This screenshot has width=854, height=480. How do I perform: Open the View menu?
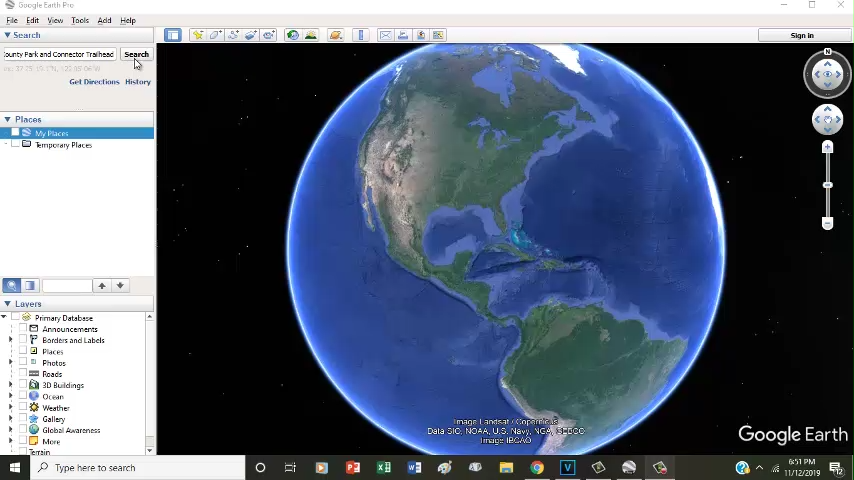55,20
